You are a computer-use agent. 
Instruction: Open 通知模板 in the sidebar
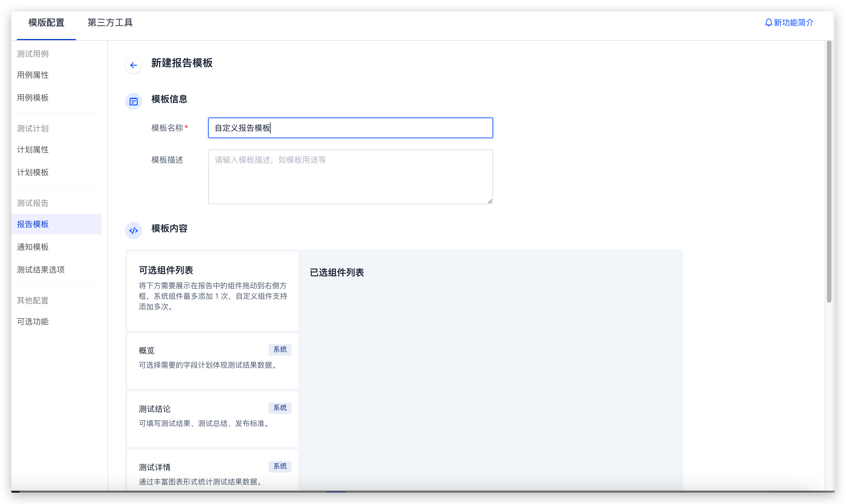(33, 247)
